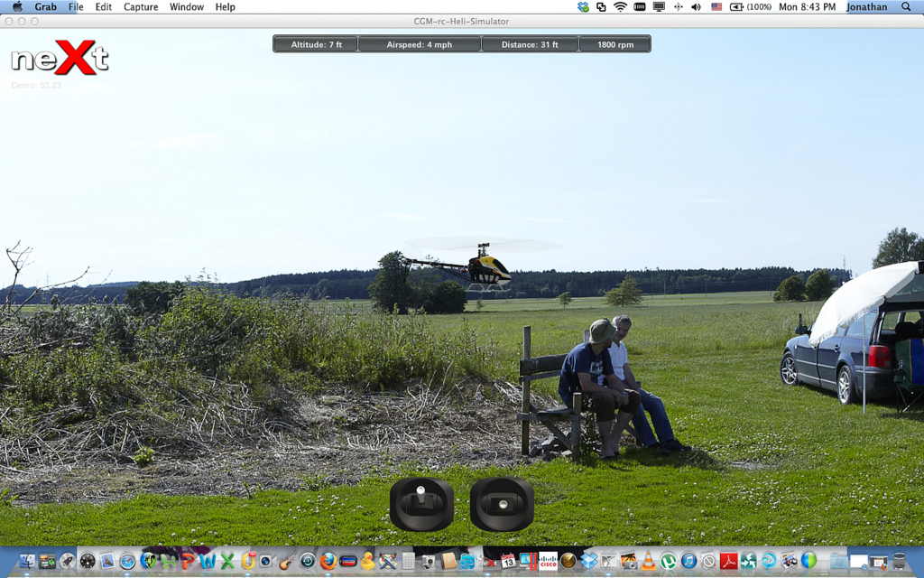Launch Firefox from the Dock

[x=328, y=561]
